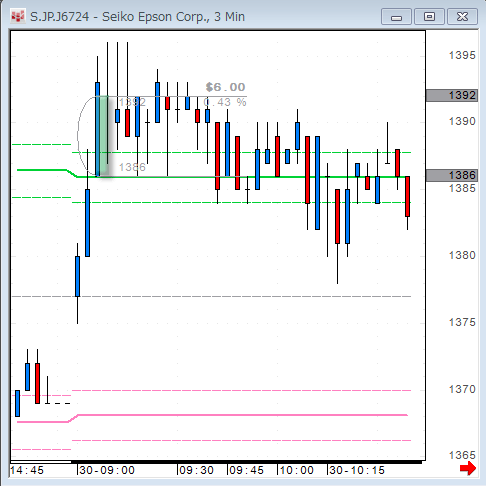Click the horizontal time scrollbar
The image size is (486, 486).
(216, 462)
